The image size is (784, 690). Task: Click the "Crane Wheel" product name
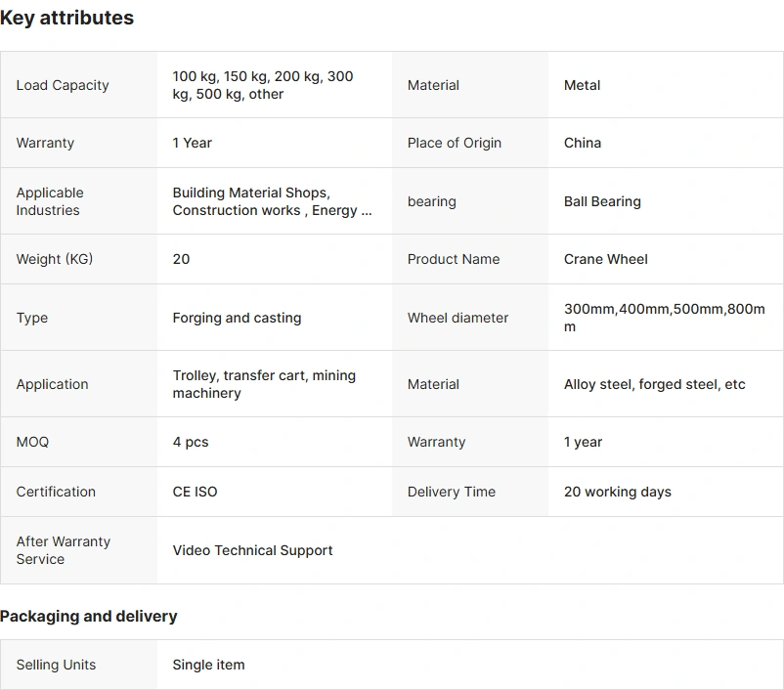point(605,259)
